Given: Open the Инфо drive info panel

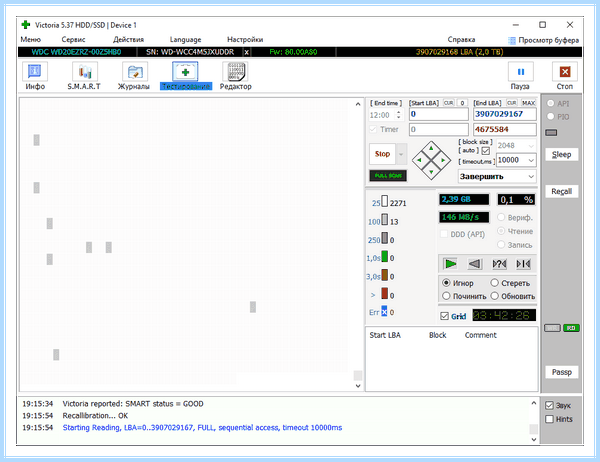Looking at the screenshot, I should (x=35, y=76).
